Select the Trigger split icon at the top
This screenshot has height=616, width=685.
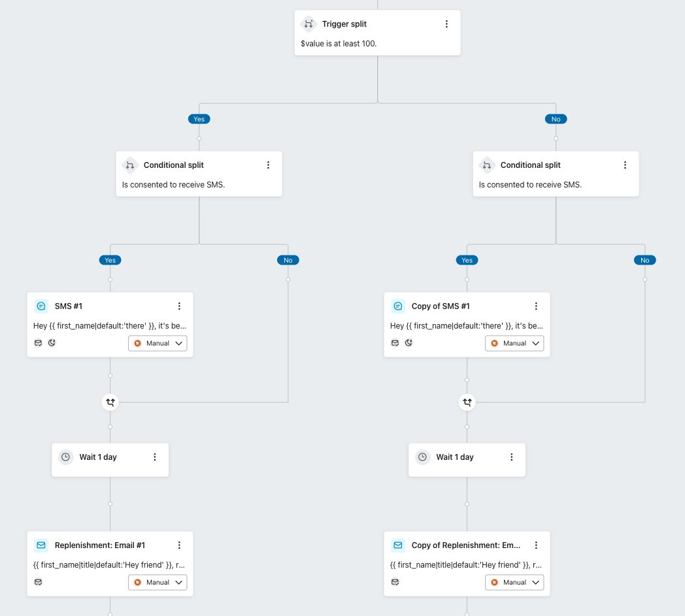click(x=309, y=24)
